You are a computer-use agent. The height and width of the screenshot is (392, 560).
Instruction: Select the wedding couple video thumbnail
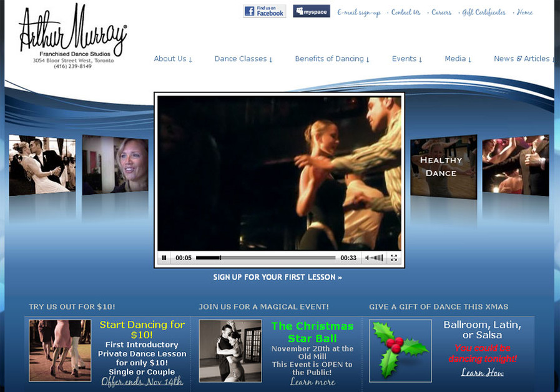click(x=42, y=165)
